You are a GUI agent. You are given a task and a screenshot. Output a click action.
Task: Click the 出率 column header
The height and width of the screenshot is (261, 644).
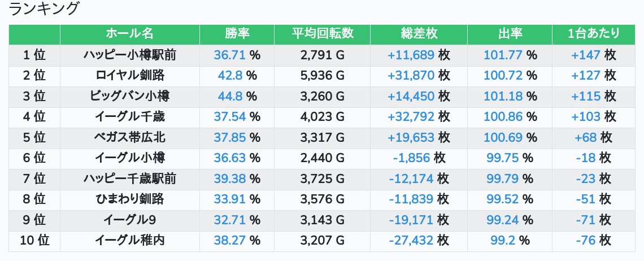pos(510,34)
